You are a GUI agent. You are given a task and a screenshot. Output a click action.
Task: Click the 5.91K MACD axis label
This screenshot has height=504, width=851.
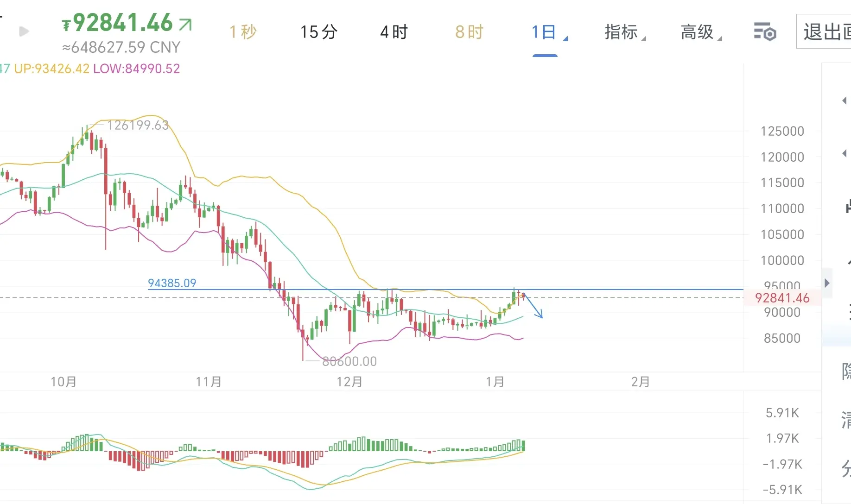point(782,413)
